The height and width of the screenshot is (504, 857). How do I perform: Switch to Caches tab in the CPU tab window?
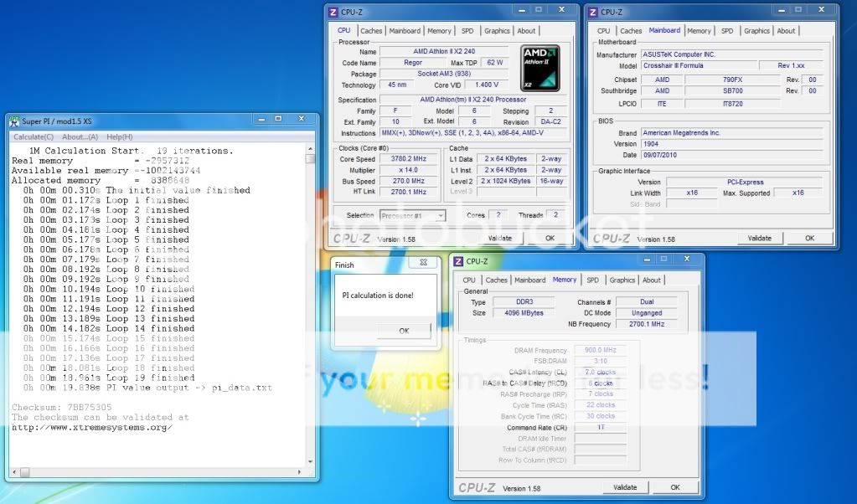[x=371, y=31]
